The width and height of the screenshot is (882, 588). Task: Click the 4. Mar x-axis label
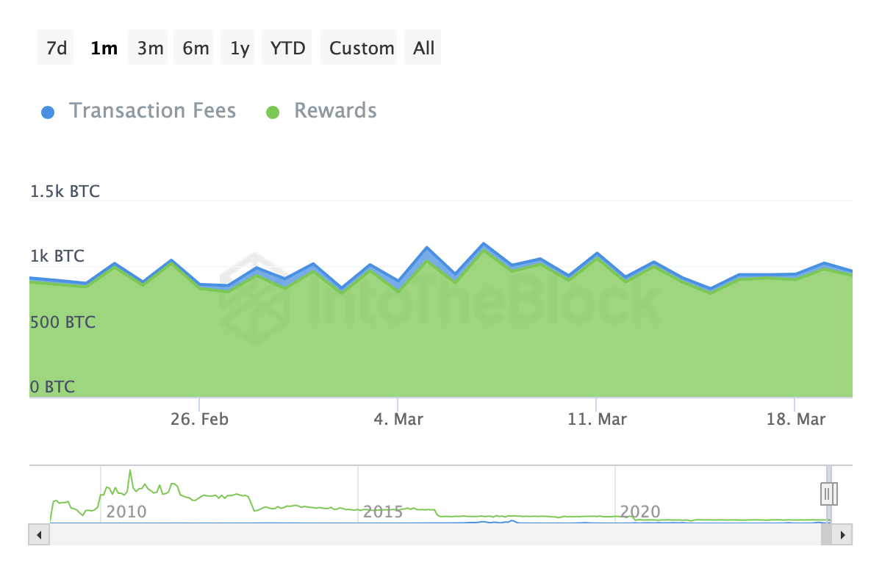398,420
